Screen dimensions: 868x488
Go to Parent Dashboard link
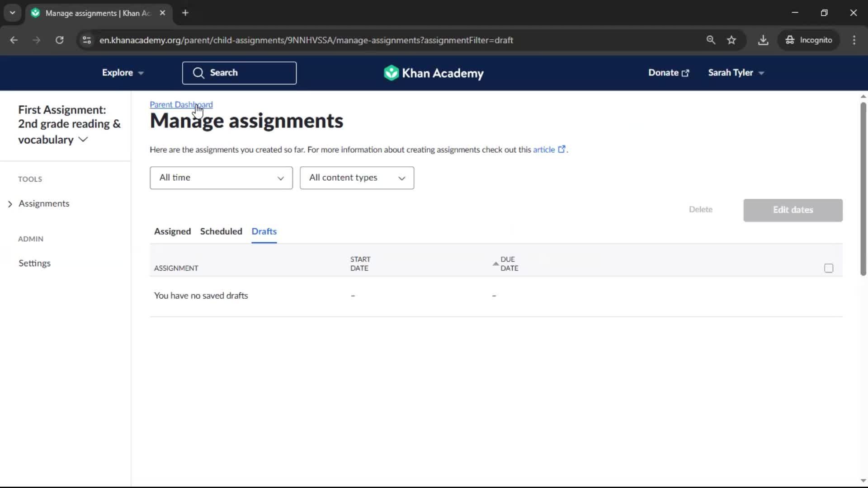point(181,104)
